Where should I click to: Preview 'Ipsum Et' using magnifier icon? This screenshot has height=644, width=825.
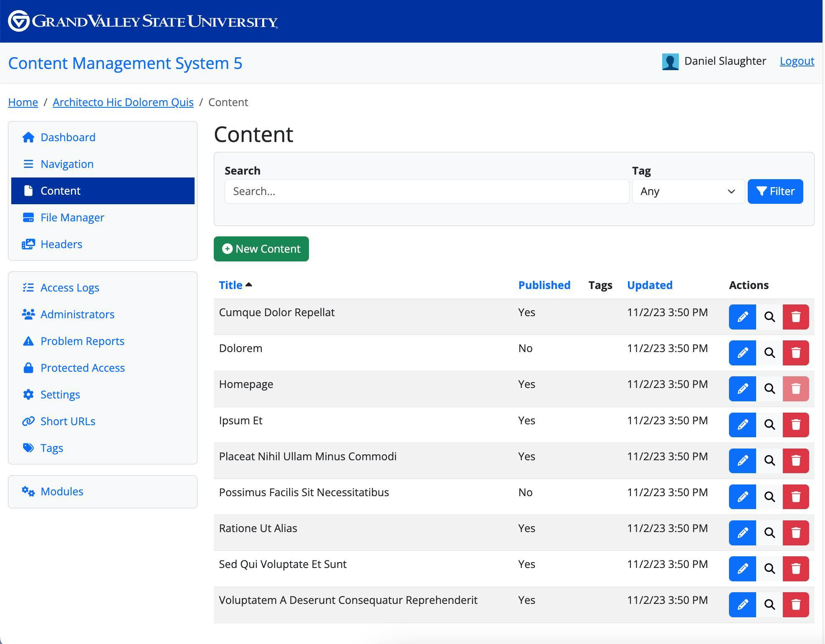click(x=769, y=425)
